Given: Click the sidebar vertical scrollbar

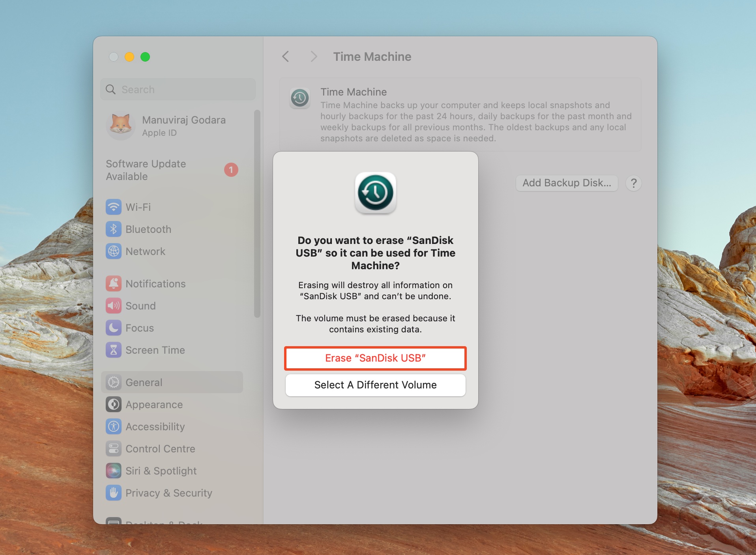Looking at the screenshot, I should click(257, 214).
